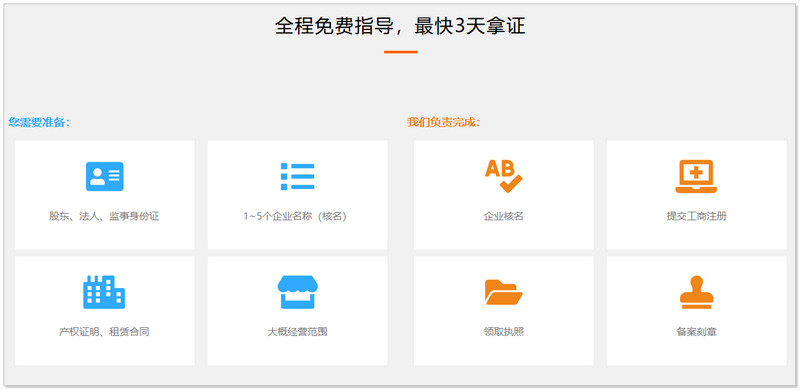
Task: Click the blue office building icon
Action: point(104,292)
